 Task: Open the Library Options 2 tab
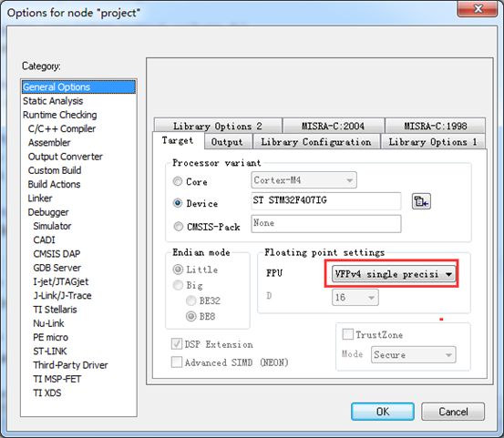tap(218, 126)
